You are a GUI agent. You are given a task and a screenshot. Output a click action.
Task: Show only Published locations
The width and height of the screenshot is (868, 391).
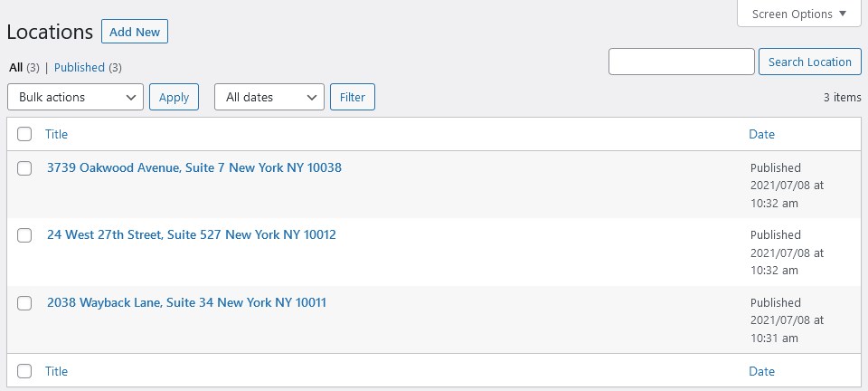(80, 68)
